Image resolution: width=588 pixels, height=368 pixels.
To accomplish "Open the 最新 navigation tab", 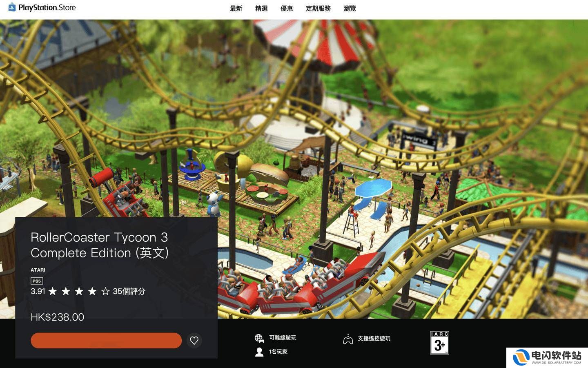I will 236,8.
